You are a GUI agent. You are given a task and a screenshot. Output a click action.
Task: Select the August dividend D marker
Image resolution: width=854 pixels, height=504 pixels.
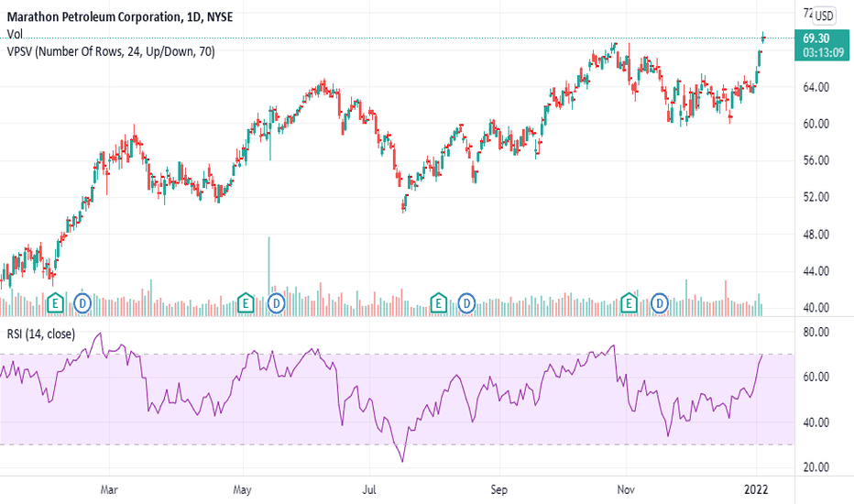[466, 303]
